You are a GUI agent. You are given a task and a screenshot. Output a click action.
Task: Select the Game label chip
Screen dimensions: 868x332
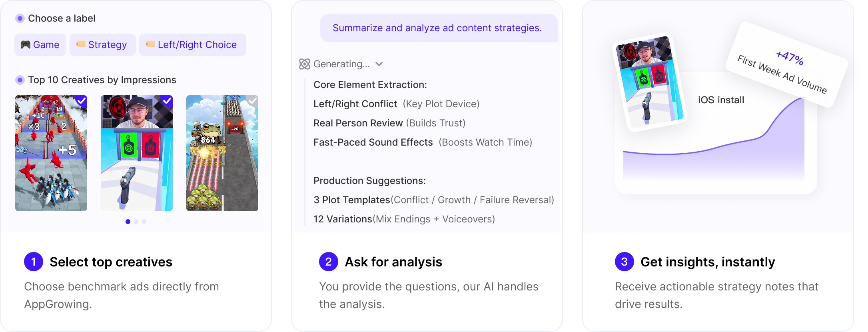coord(40,44)
